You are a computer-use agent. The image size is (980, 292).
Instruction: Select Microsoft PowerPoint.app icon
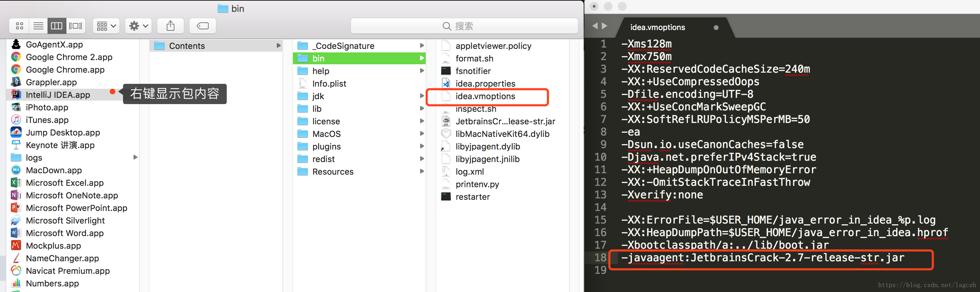[x=16, y=207]
